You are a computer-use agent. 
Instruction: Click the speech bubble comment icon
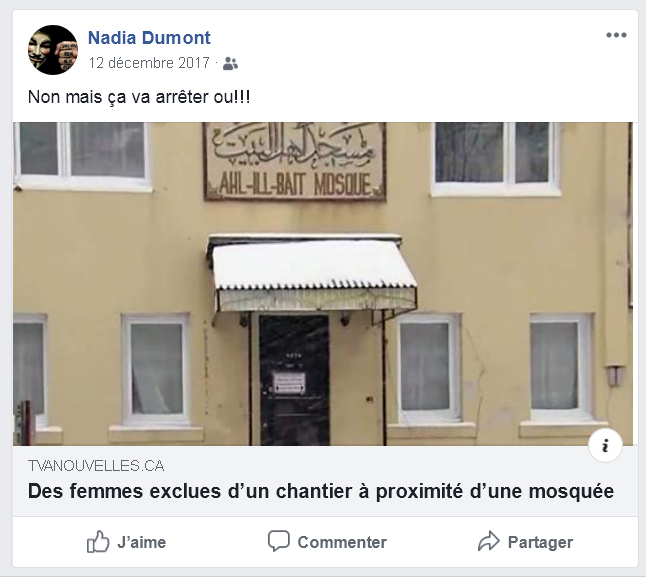tap(279, 541)
